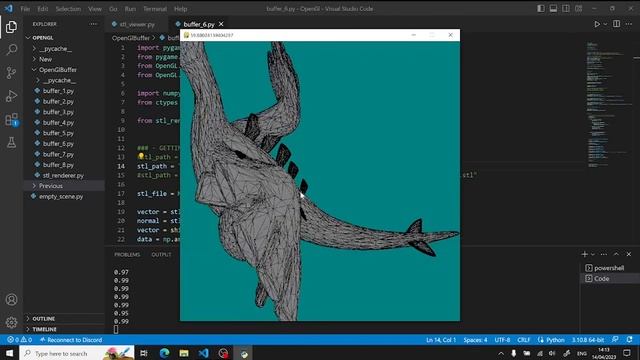This screenshot has width=640, height=360.
Task: Change encoding via UTF-8 status item
Action: pos(502,340)
